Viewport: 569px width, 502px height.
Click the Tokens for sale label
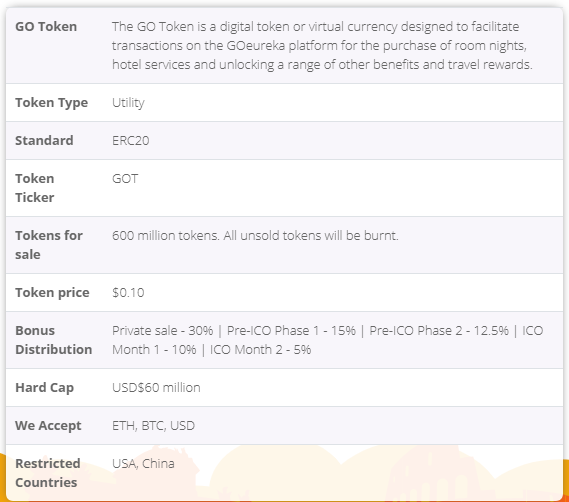pos(49,245)
